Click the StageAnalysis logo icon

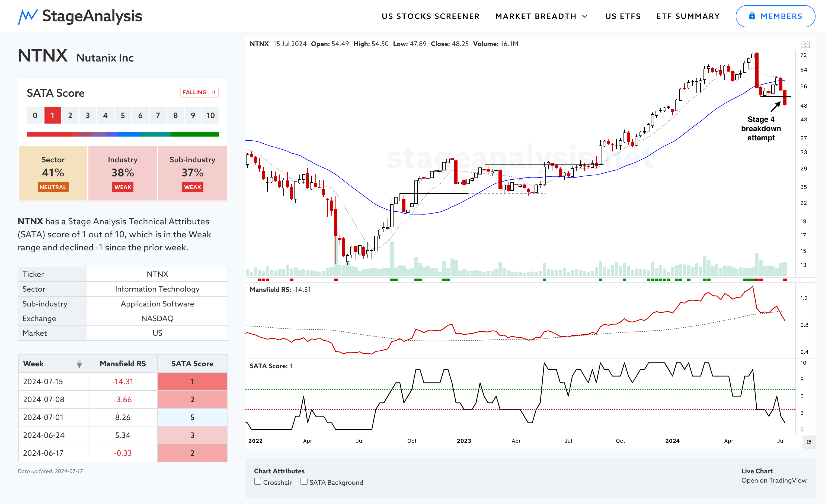pyautogui.click(x=28, y=16)
